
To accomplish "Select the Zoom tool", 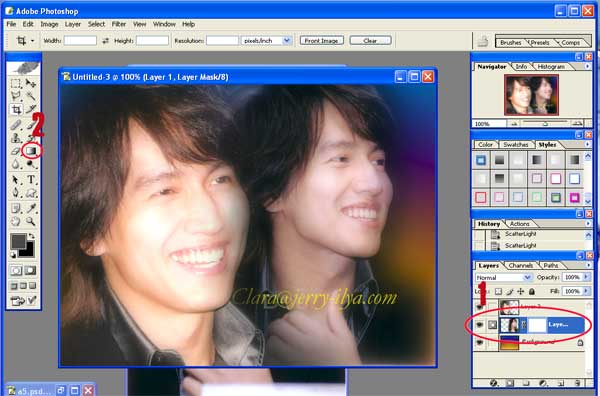I will (x=31, y=221).
